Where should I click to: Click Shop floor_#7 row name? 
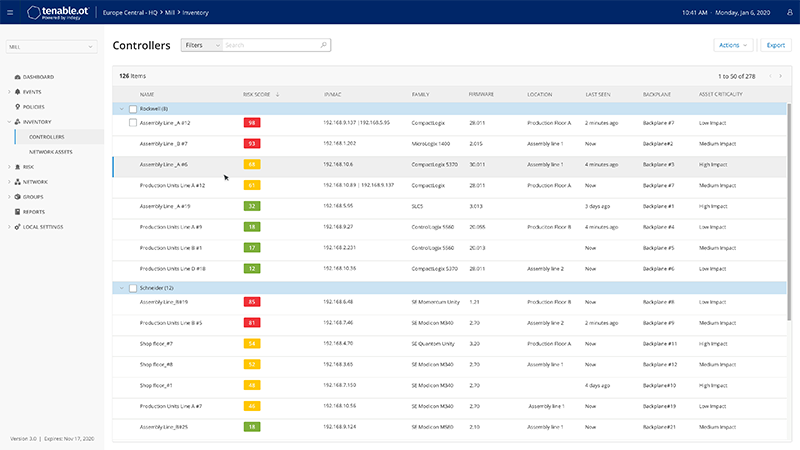tap(156, 344)
